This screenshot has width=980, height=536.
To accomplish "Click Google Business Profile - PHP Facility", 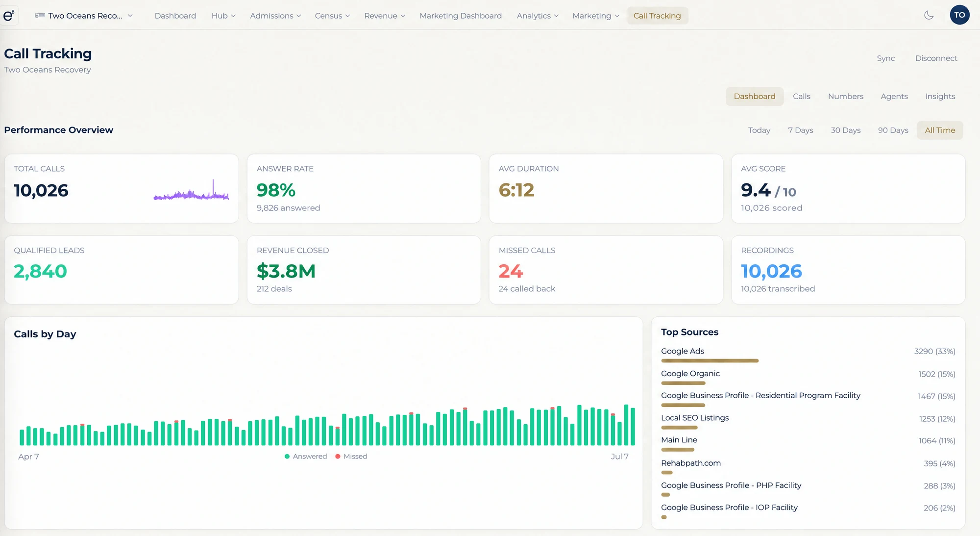I will tap(731, 485).
